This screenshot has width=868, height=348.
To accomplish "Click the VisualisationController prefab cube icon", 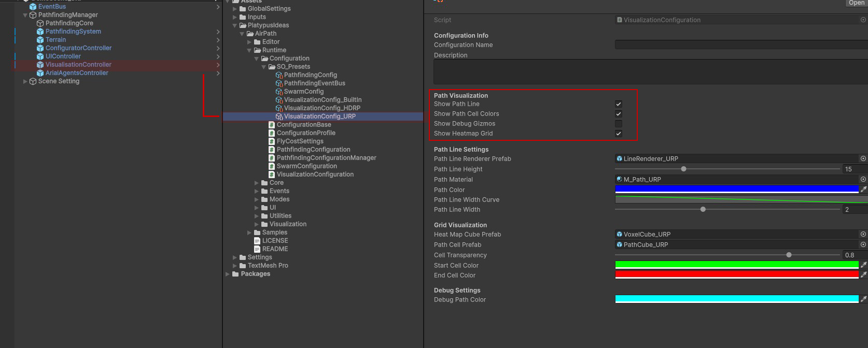I will click(x=40, y=65).
